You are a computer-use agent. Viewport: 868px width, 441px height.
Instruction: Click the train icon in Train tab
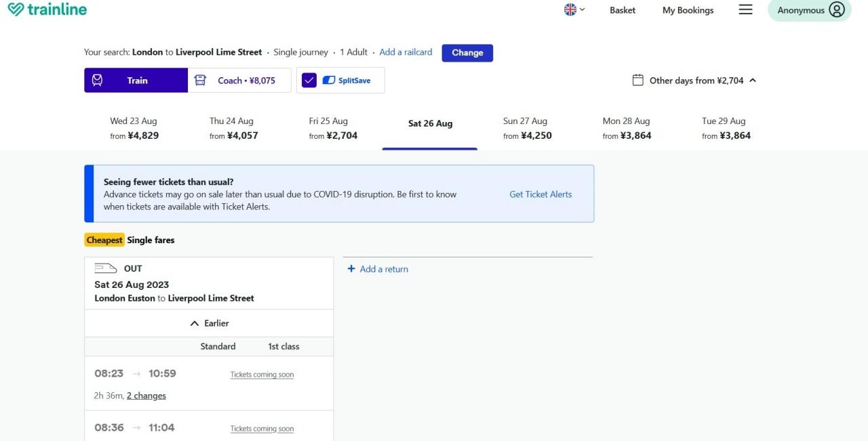[98, 80]
